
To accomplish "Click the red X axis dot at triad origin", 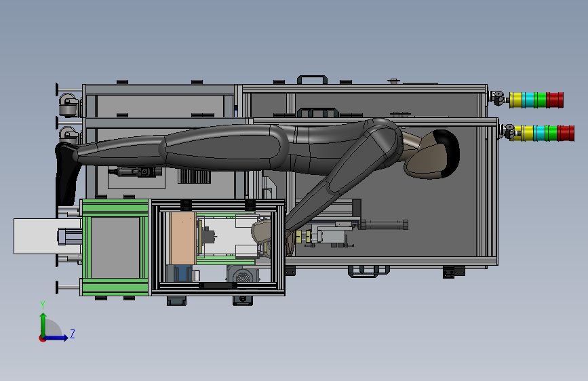I will point(41,339).
